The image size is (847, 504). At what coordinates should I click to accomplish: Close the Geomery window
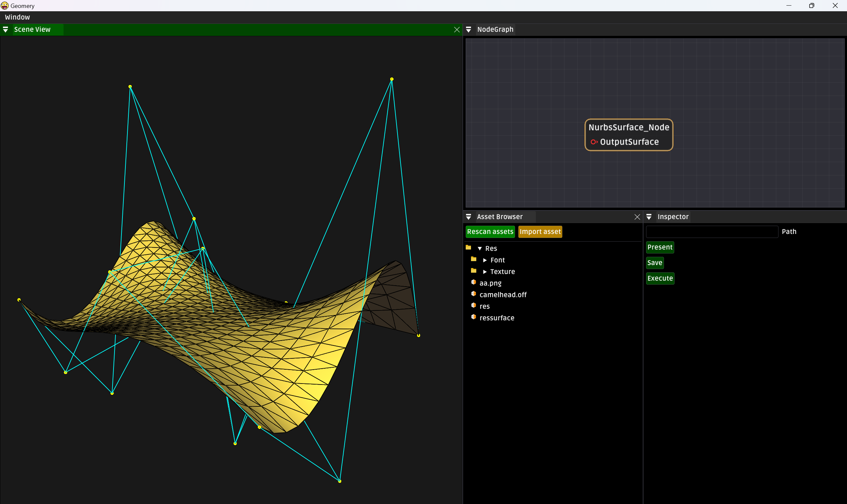(x=835, y=5)
